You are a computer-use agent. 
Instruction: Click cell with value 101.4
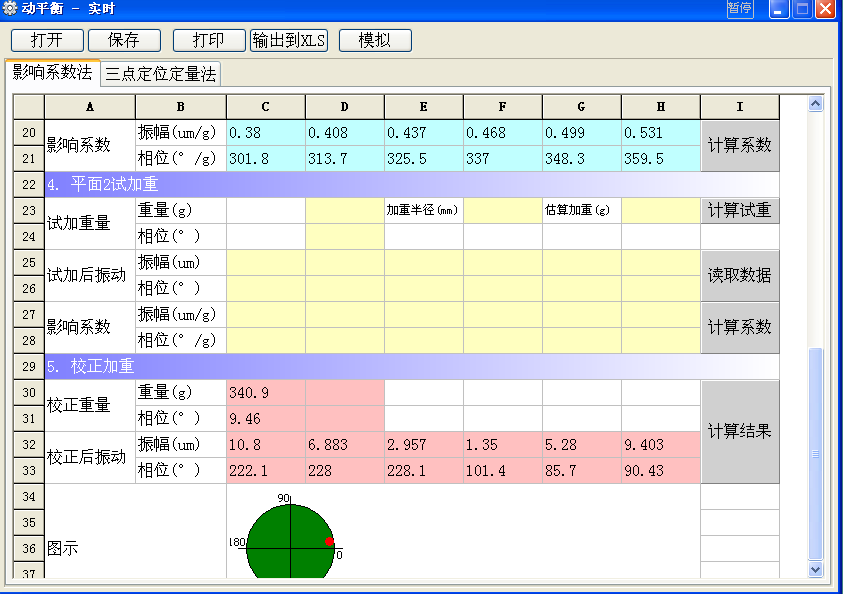(503, 471)
